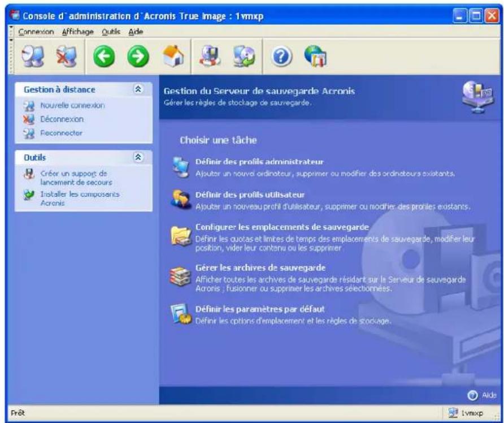Click the Aide question mark icon at bottom right

pyautogui.click(x=472, y=395)
